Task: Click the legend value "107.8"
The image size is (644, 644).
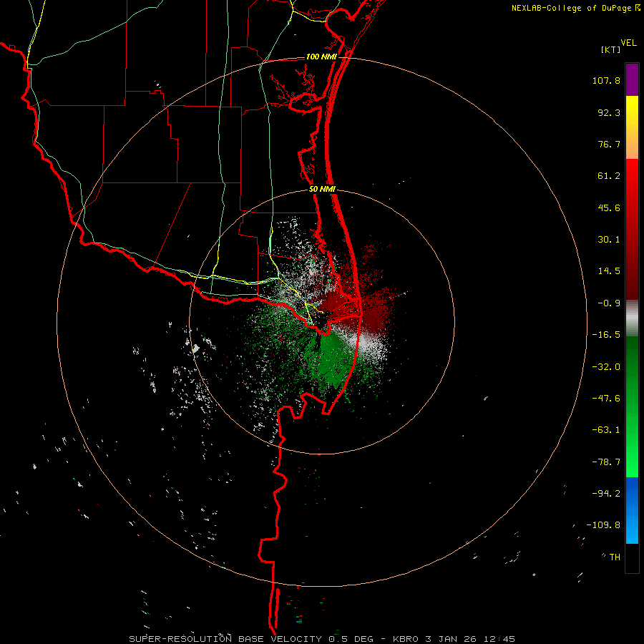Action: [x=606, y=80]
